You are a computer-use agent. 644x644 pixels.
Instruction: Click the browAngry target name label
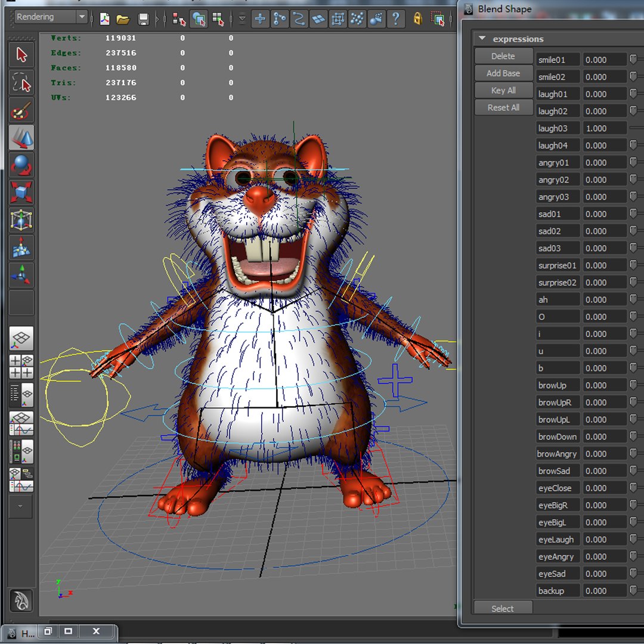558,454
